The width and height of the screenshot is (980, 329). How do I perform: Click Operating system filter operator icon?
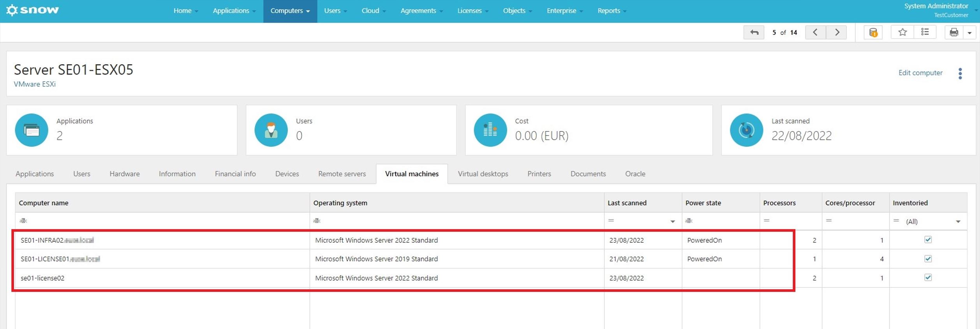(x=317, y=221)
